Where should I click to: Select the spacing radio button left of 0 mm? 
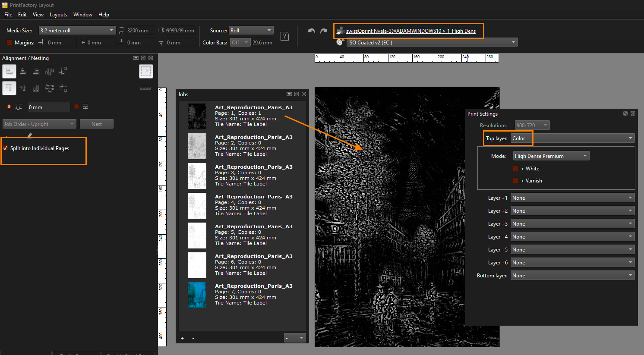(9, 107)
